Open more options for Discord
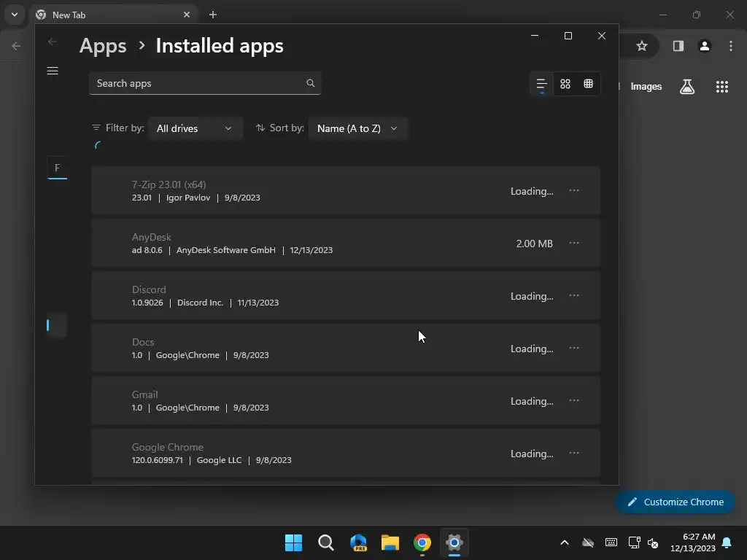This screenshot has width=747, height=560. coord(574,296)
